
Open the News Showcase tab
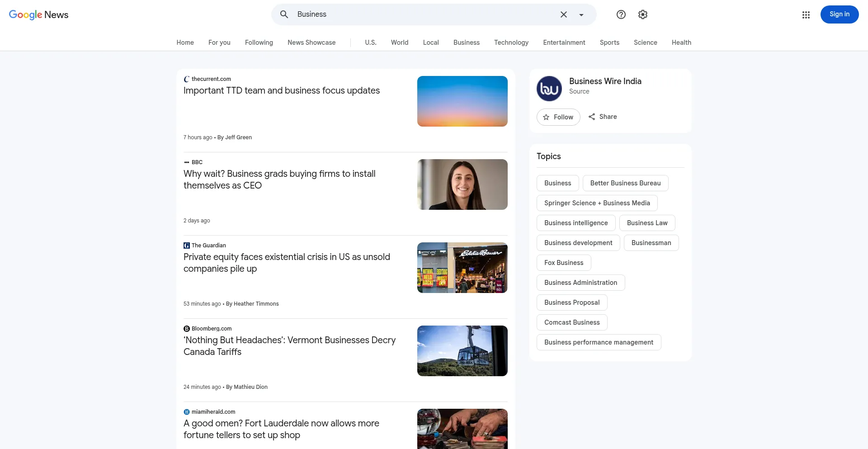tap(311, 43)
